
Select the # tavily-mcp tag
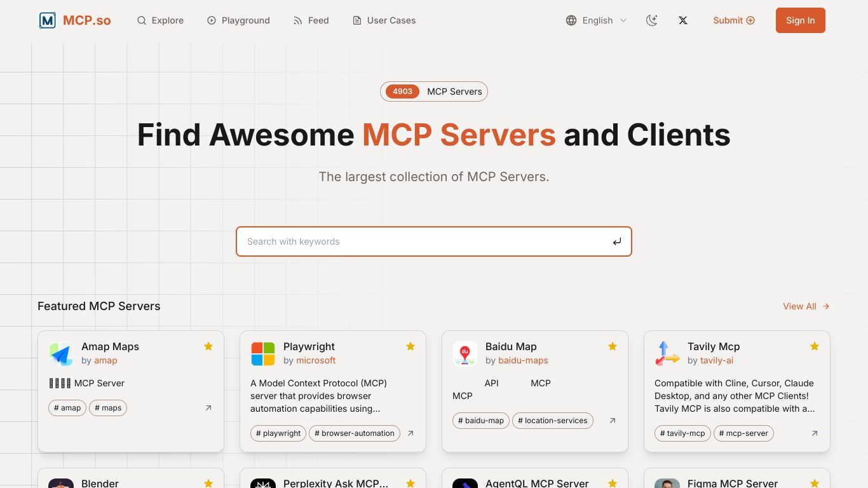point(682,433)
